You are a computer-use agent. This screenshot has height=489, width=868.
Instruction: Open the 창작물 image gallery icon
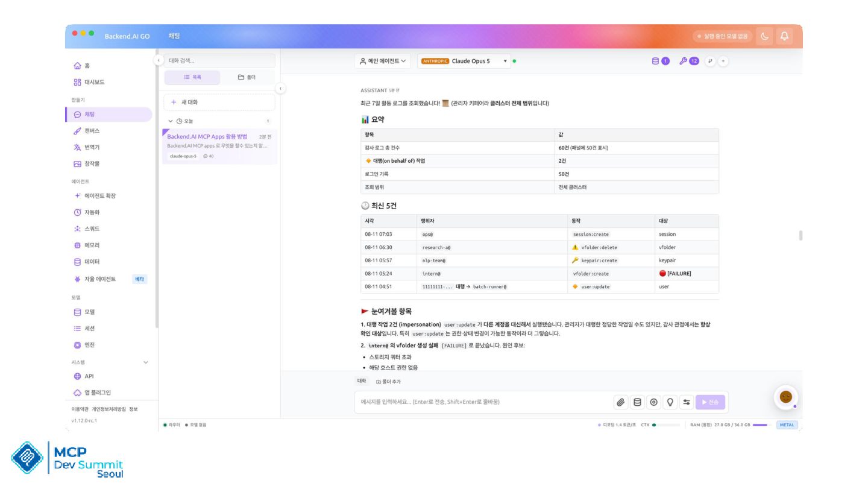[77, 163]
